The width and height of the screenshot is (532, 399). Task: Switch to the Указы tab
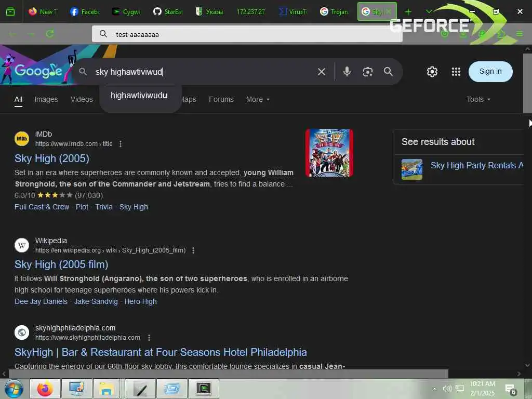coord(210,12)
